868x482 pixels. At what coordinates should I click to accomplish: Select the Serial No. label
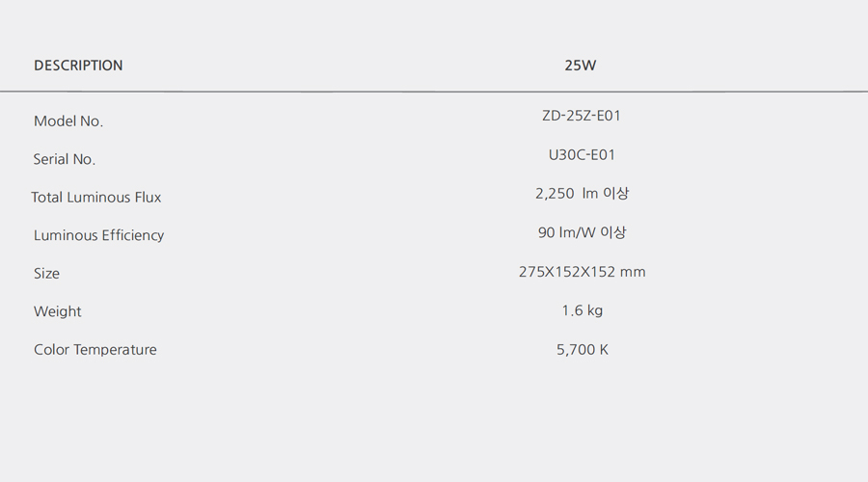[x=65, y=159]
